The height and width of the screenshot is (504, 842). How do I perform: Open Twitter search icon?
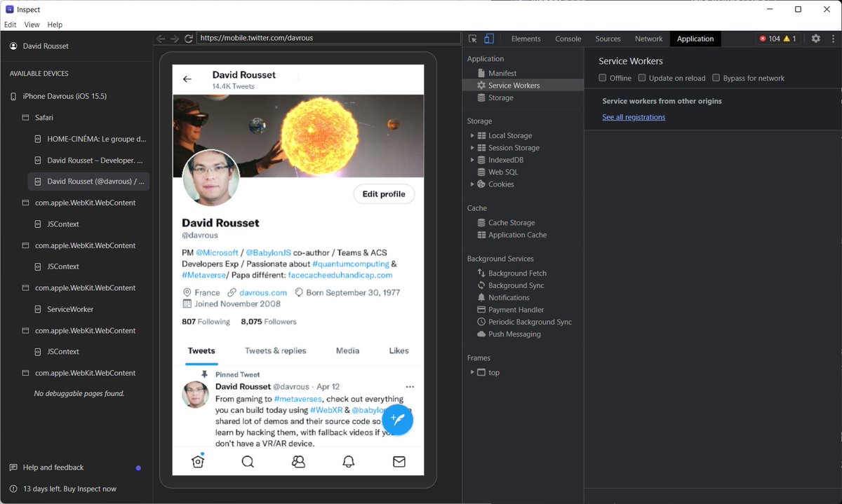[248, 461]
